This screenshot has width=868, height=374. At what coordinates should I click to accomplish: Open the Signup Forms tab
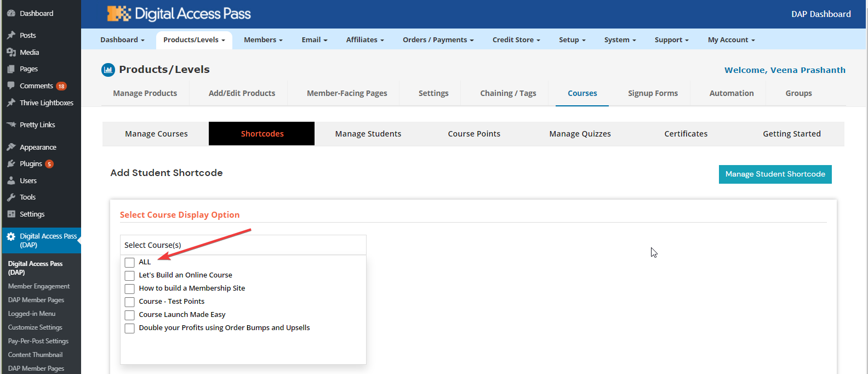[653, 93]
